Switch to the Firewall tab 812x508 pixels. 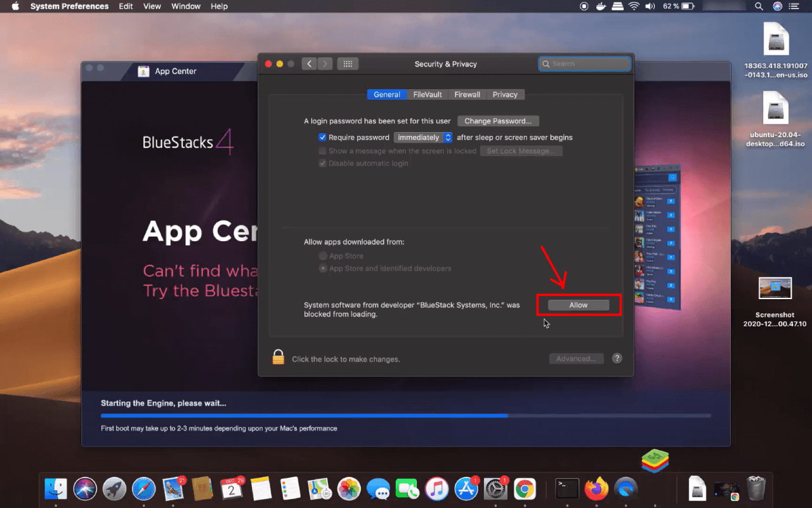click(468, 95)
